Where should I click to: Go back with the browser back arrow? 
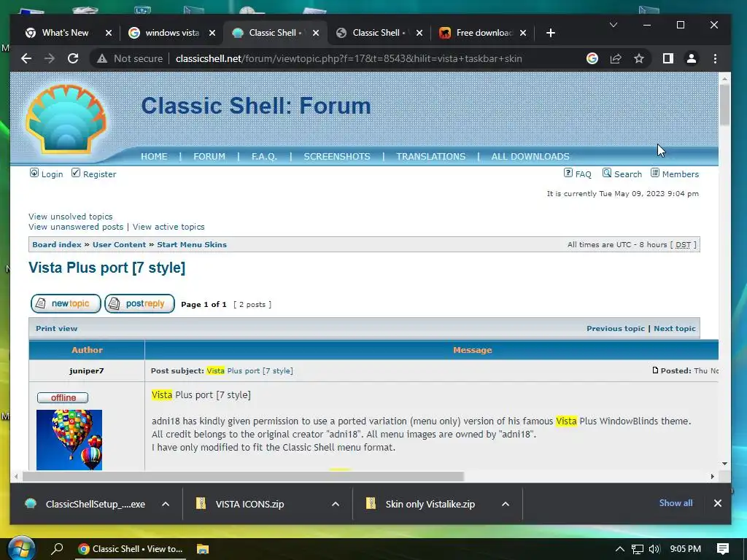(26, 58)
